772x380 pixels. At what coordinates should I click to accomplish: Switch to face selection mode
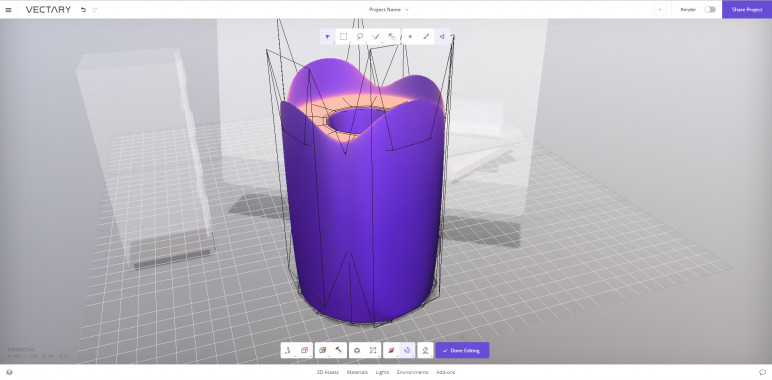click(x=443, y=36)
